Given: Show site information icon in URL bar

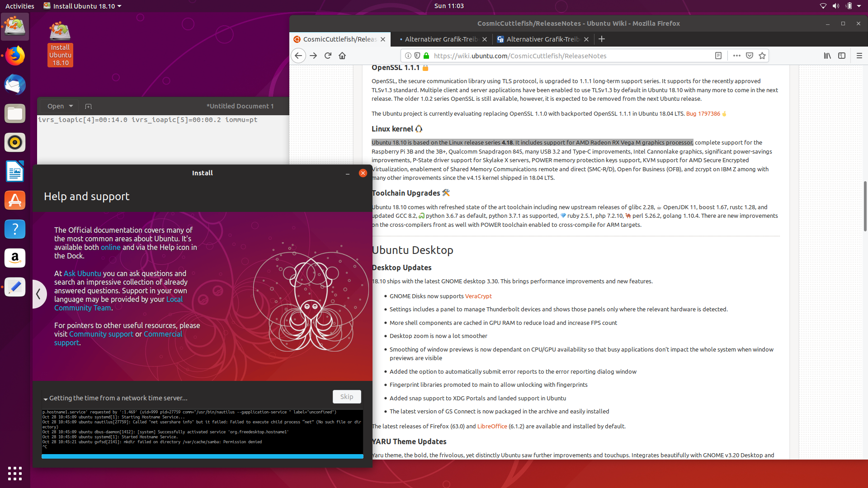Looking at the screenshot, I should point(408,56).
